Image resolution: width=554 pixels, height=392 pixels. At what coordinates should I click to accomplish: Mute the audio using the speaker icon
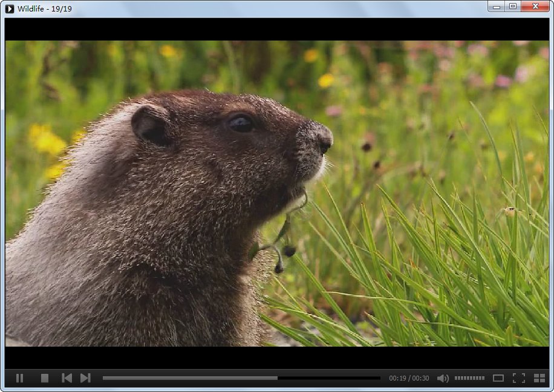pyautogui.click(x=443, y=378)
